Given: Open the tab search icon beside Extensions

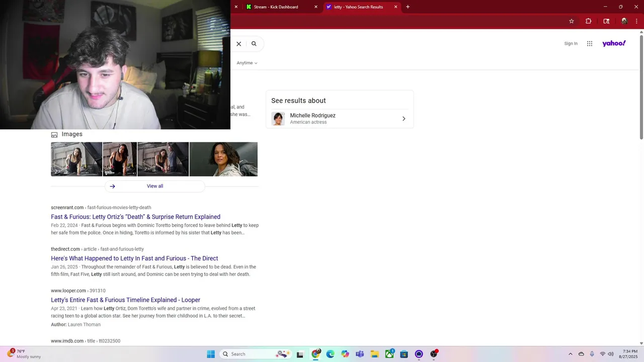Looking at the screenshot, I should click(x=606, y=21).
